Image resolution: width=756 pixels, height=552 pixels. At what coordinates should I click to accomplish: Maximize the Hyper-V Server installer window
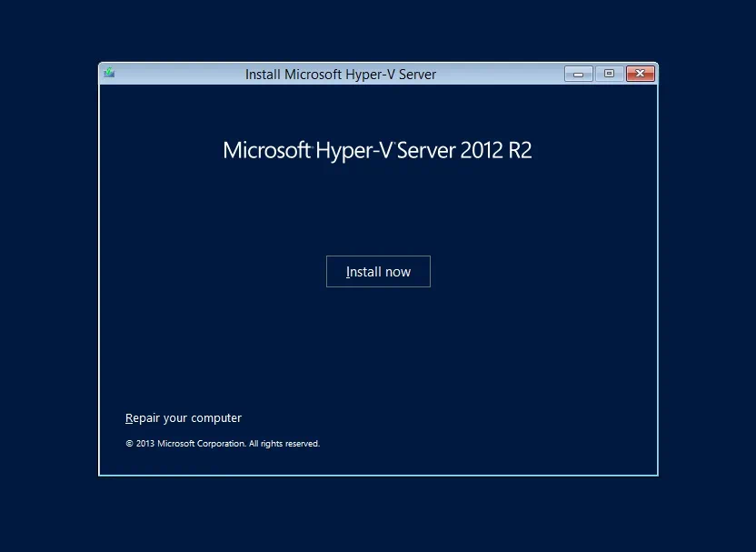click(609, 74)
